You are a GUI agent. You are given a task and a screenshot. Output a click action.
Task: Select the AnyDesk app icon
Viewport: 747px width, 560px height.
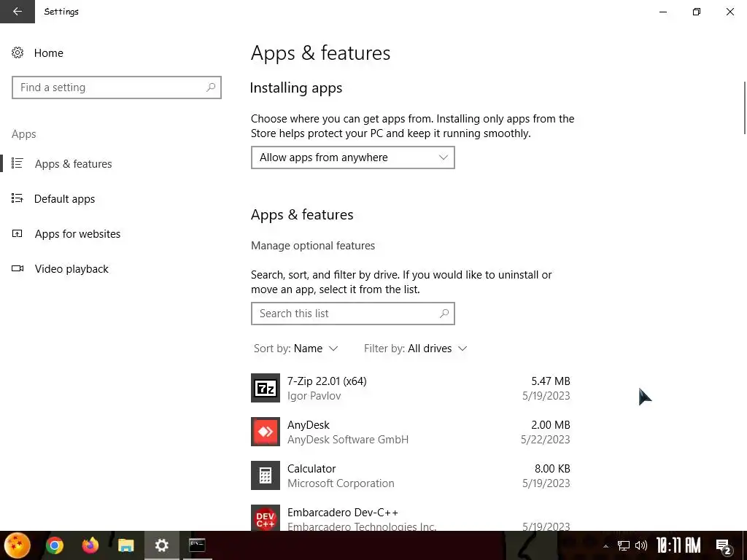click(x=266, y=432)
